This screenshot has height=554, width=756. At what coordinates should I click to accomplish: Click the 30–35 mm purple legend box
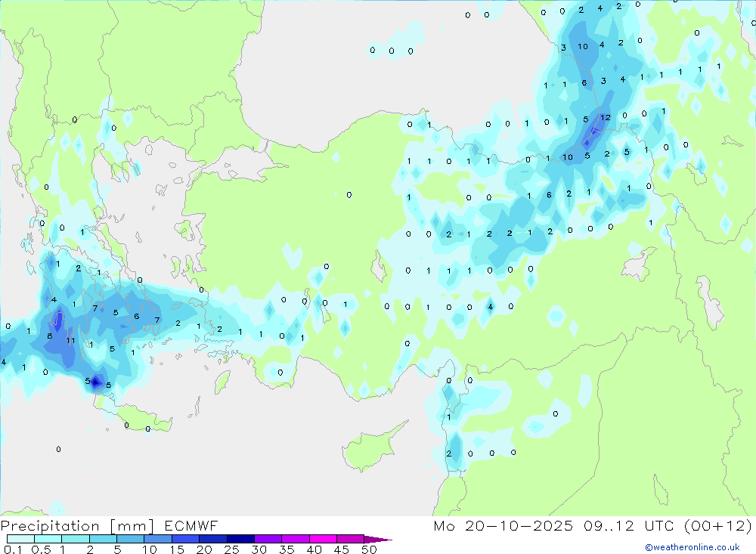[268, 539]
